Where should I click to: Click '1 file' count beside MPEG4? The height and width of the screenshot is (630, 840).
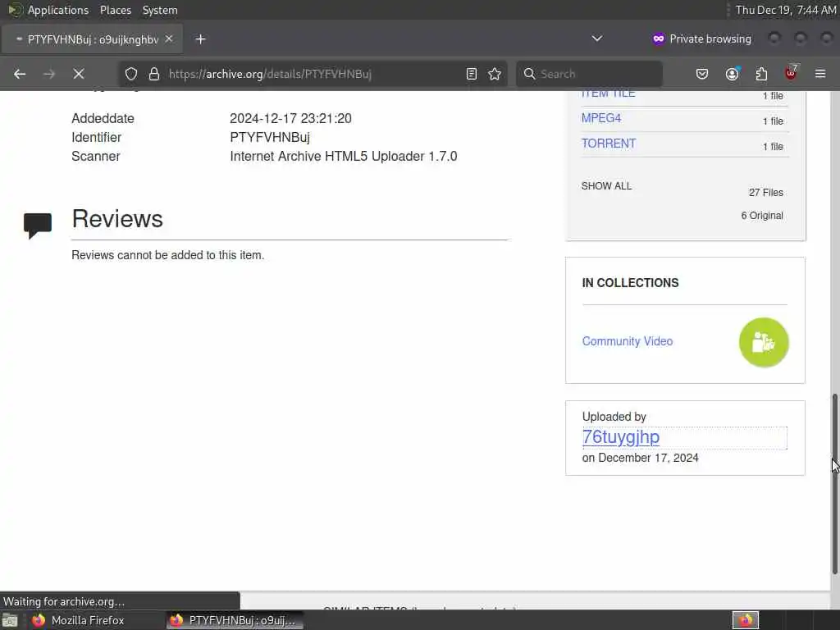point(773,121)
